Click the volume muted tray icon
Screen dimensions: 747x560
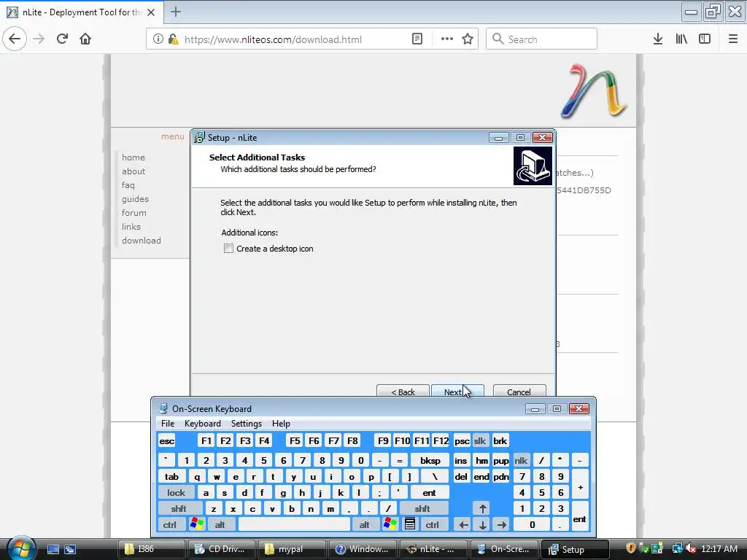(690, 548)
